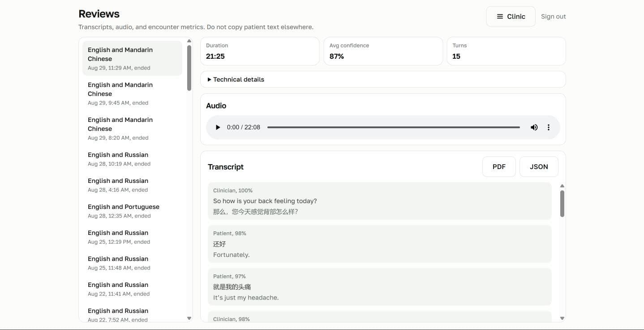Click the transcript scroll-up arrow
Image resolution: width=644 pixels, height=330 pixels.
click(x=562, y=186)
